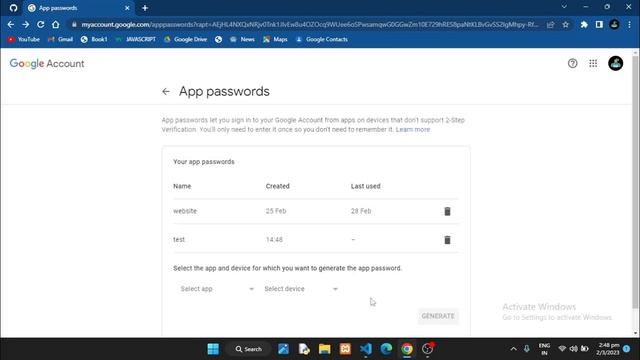This screenshot has width=640, height=360.
Task: Open the YouTube bookmark
Action: [24, 39]
